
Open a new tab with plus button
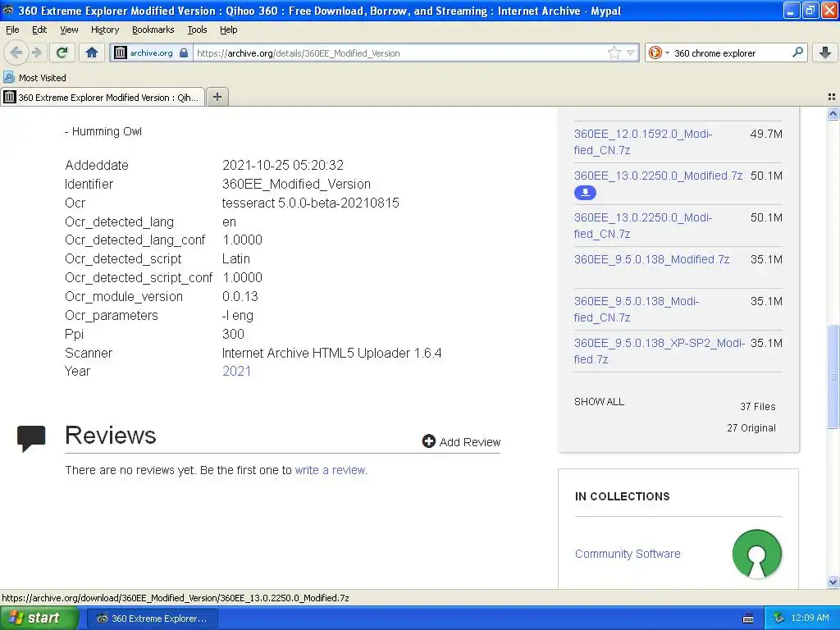click(217, 97)
